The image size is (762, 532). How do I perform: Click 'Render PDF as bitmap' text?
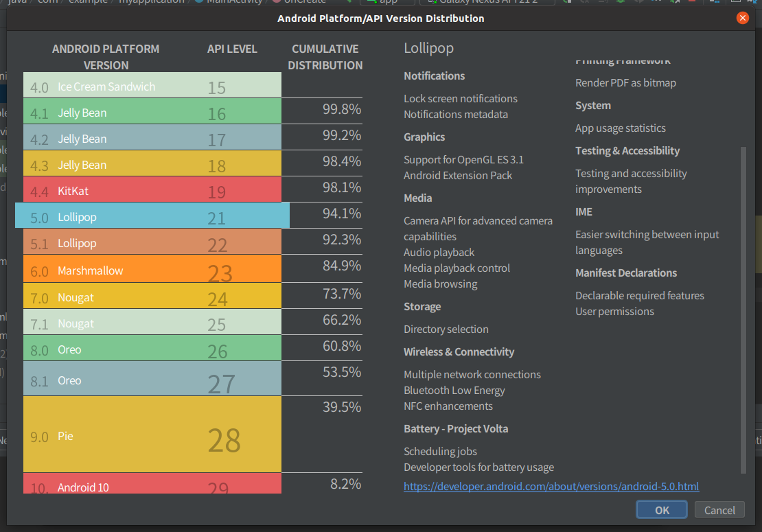(625, 82)
